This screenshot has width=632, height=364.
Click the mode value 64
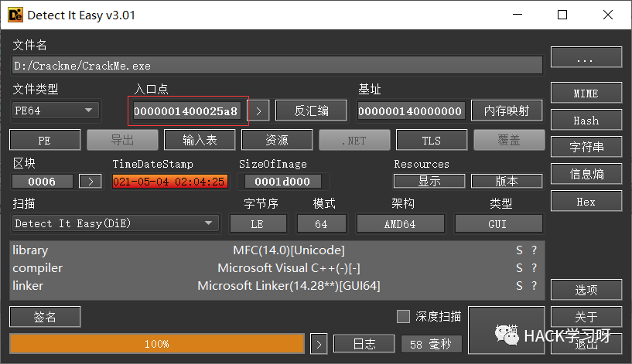coord(321,223)
